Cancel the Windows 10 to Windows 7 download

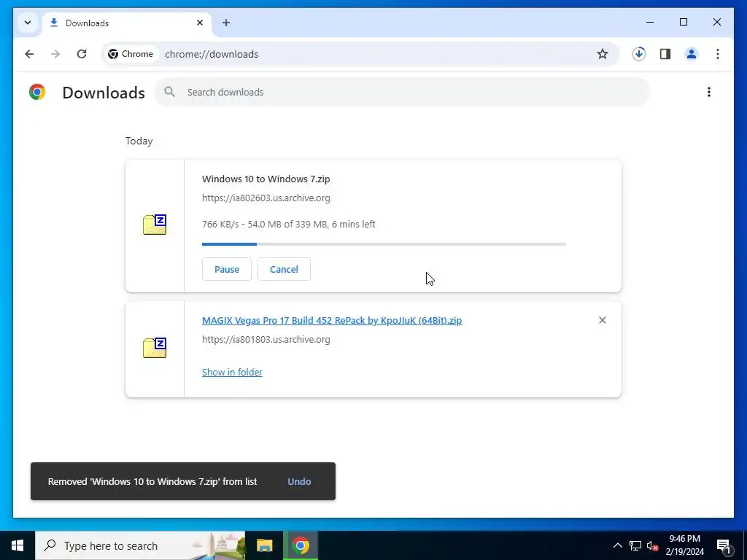[284, 269]
